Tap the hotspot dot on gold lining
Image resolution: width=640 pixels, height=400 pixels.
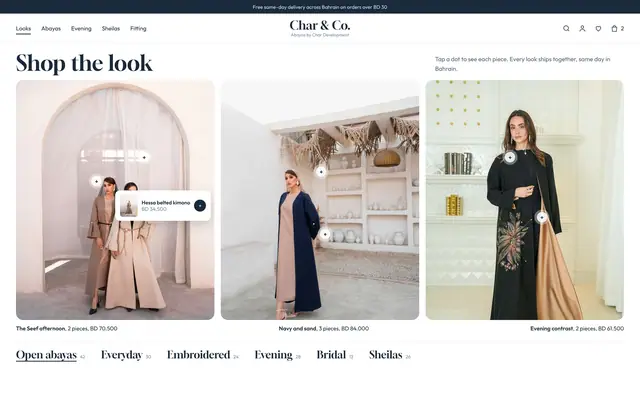(542, 218)
